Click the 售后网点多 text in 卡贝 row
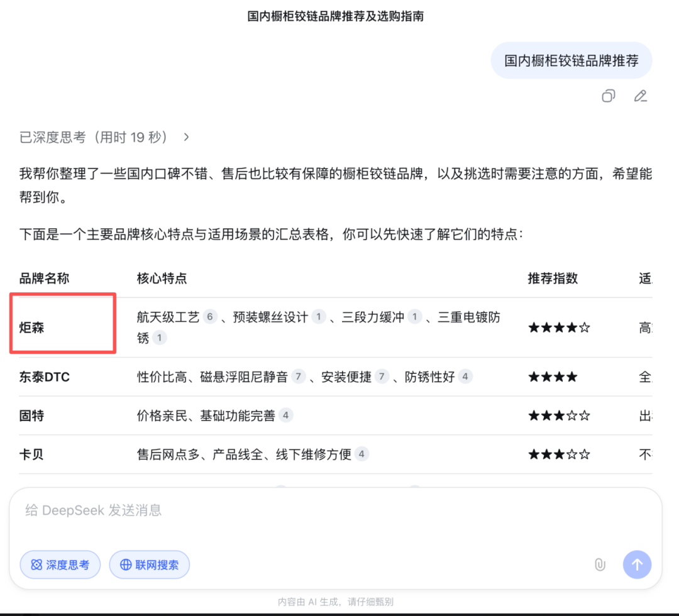Image resolution: width=679 pixels, height=616 pixels. pyautogui.click(x=168, y=454)
